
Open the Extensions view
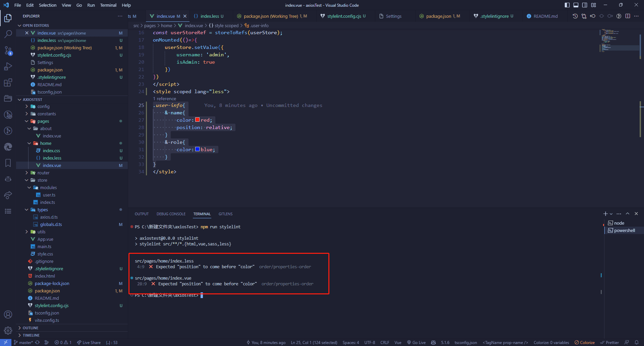pyautogui.click(x=8, y=82)
